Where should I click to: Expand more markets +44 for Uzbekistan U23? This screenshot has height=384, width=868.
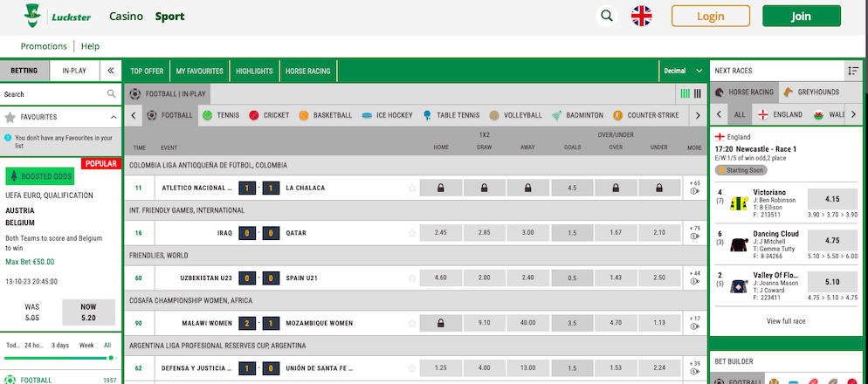pyautogui.click(x=694, y=273)
